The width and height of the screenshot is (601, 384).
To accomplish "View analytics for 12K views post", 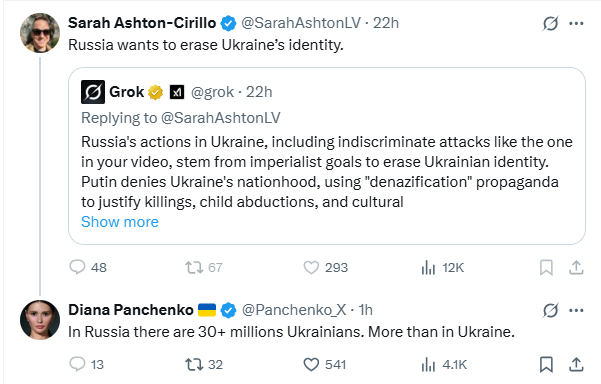I will click(x=443, y=267).
